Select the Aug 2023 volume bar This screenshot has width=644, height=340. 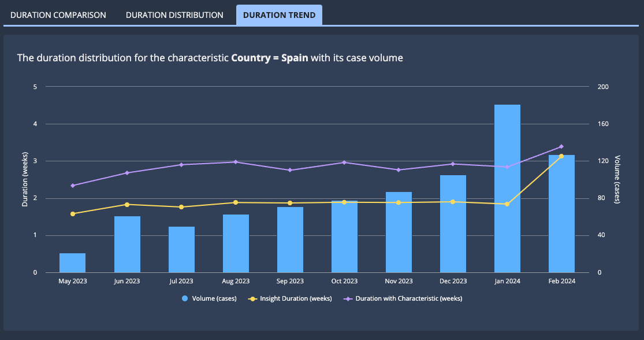tap(236, 243)
